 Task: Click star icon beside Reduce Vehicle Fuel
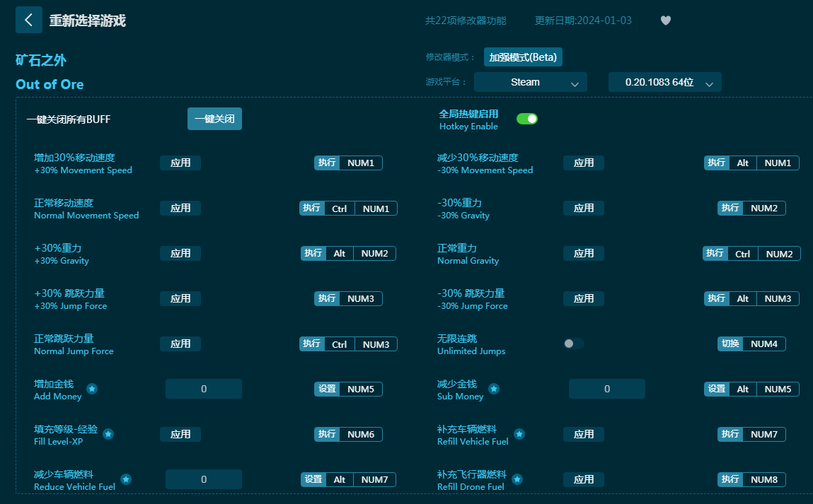pyautogui.click(x=126, y=479)
